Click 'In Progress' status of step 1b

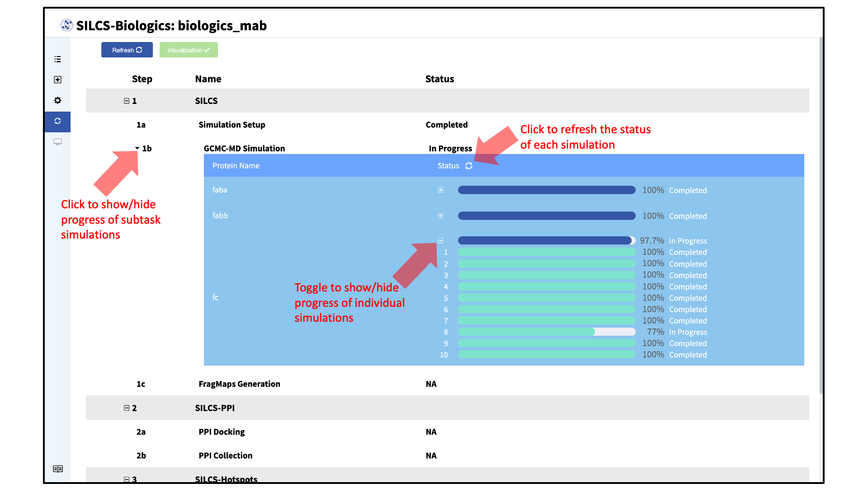[450, 148]
